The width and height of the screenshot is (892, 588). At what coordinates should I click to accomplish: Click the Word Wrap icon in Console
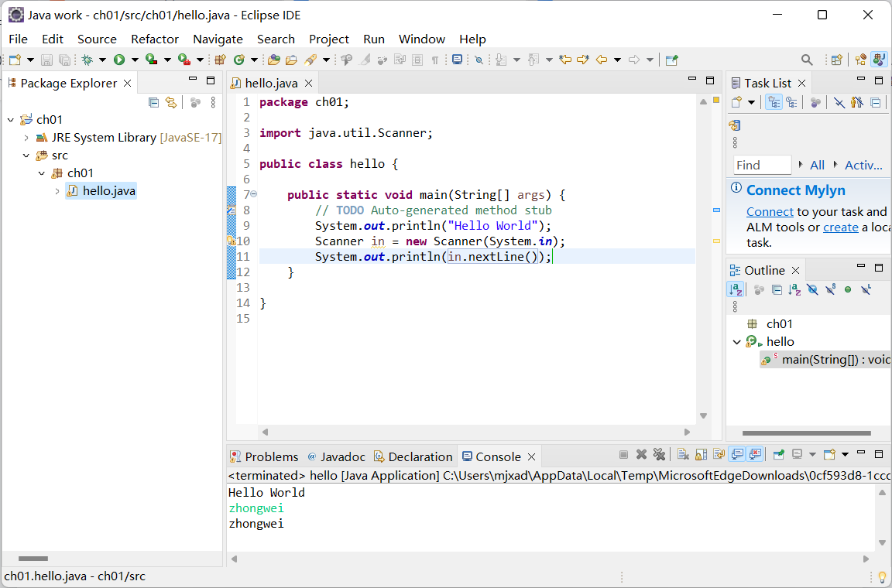pyautogui.click(x=719, y=454)
